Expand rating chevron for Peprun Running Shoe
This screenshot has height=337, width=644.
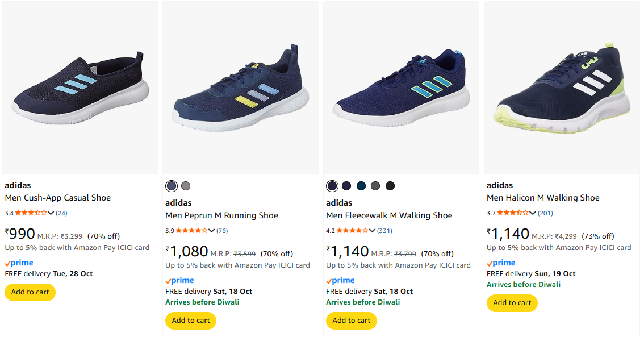[212, 231]
